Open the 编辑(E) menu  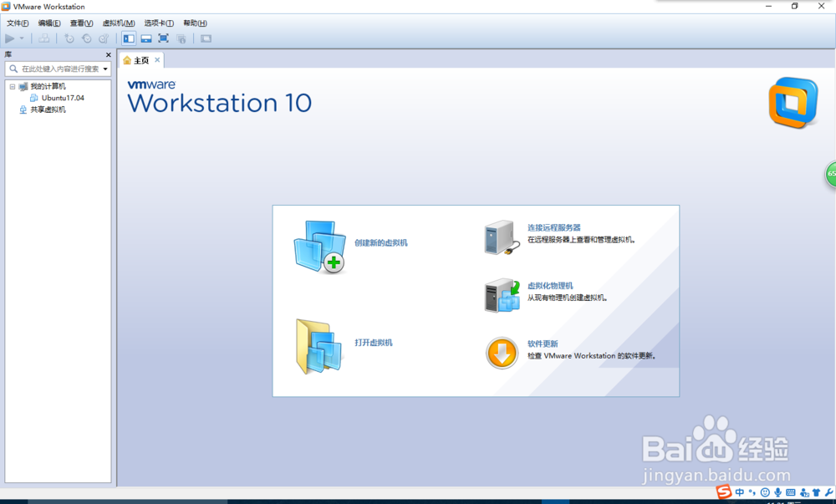(49, 23)
